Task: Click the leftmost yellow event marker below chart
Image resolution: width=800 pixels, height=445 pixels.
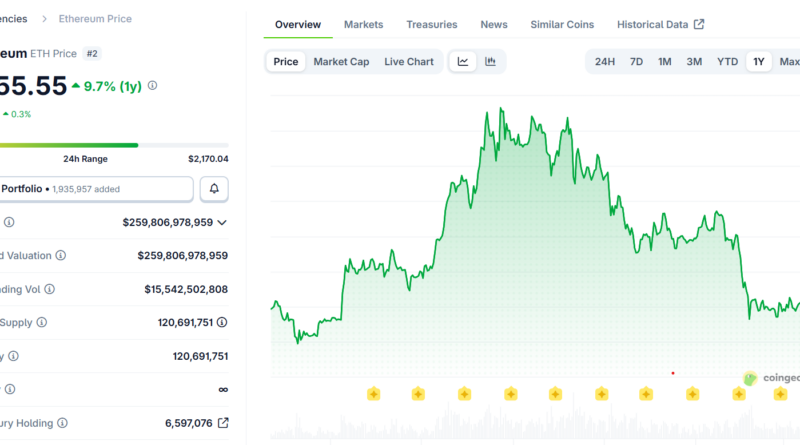Action: pos(373,394)
